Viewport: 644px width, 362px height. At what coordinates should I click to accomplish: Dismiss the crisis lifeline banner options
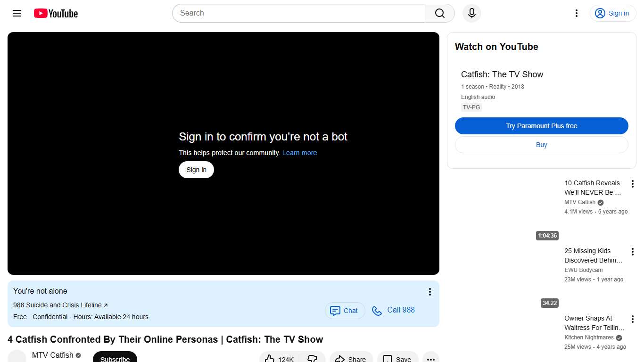pos(429,291)
